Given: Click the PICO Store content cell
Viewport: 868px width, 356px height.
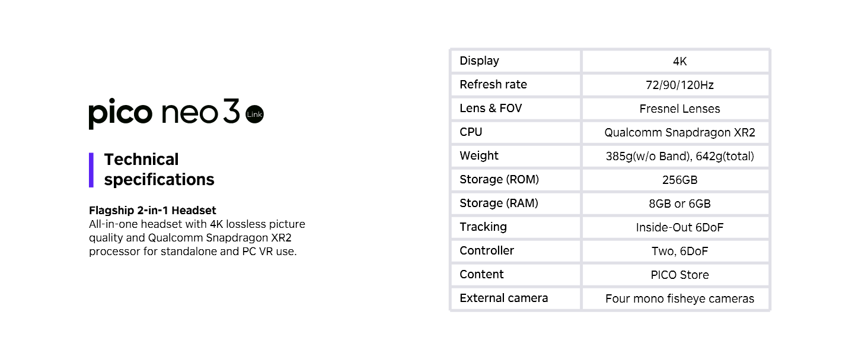Looking at the screenshot, I should click(x=676, y=275).
